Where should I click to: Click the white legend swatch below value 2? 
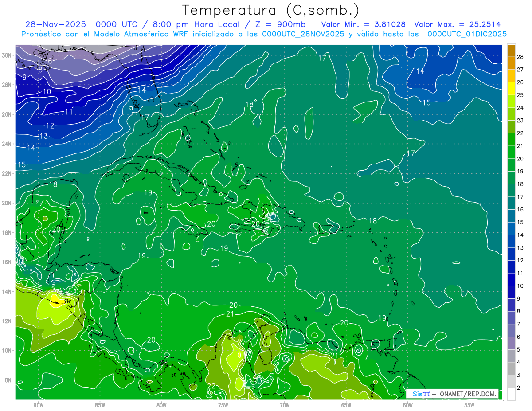point(512,394)
